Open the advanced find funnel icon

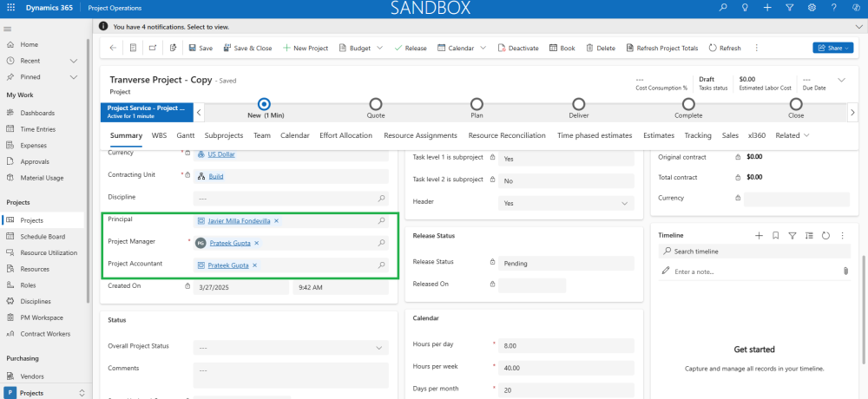tap(789, 8)
